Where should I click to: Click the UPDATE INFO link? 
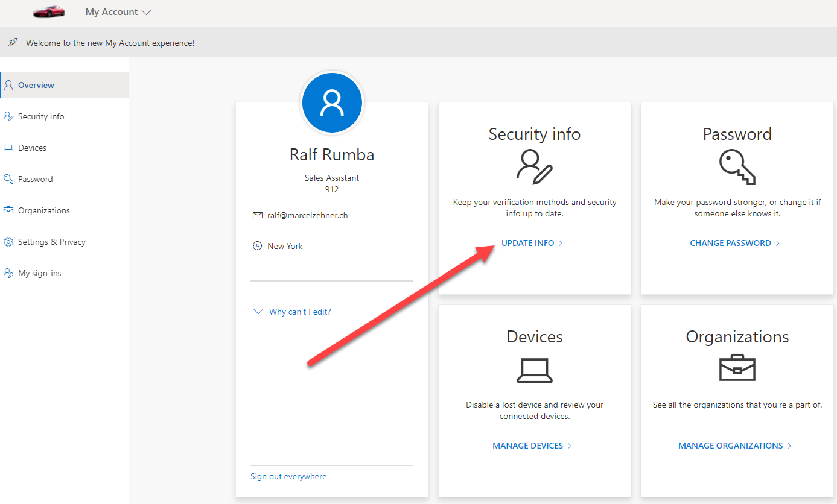528,243
